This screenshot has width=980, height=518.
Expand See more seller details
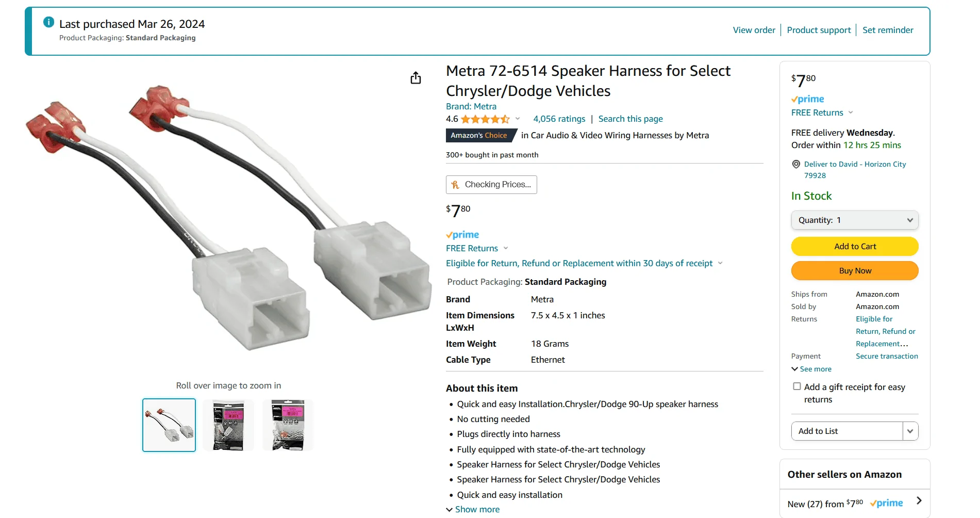click(811, 369)
